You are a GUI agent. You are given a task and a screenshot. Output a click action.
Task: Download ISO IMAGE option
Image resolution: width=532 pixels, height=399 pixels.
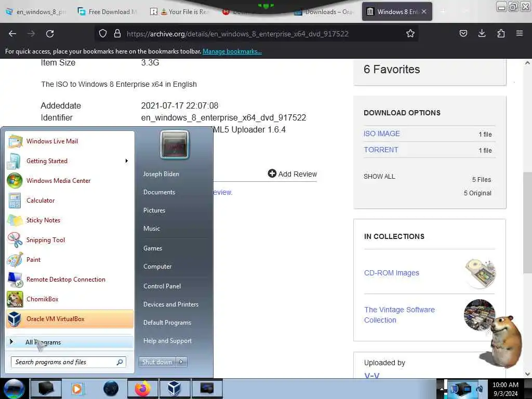coord(382,134)
